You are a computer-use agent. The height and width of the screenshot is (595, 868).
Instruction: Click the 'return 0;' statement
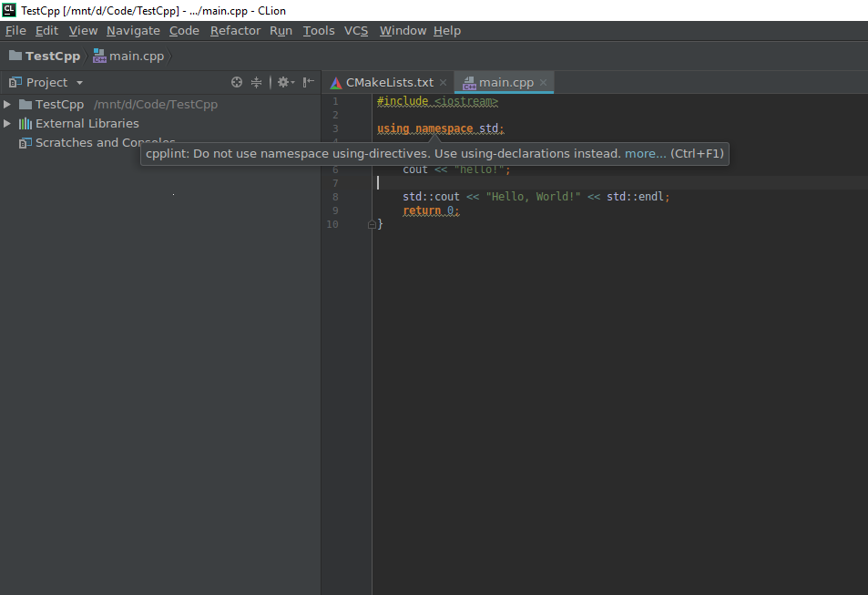[x=431, y=210]
